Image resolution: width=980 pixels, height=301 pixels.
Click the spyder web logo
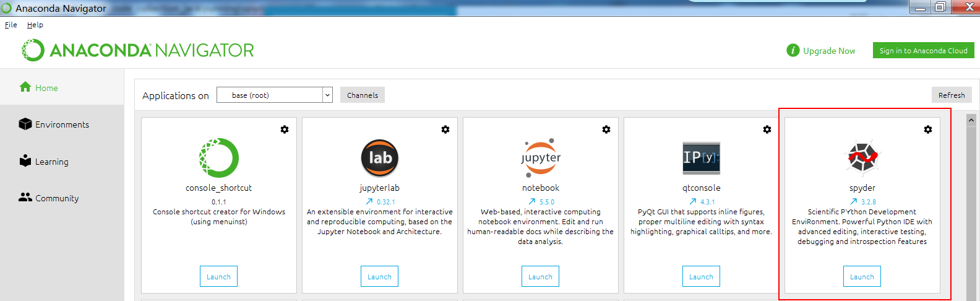[862, 157]
